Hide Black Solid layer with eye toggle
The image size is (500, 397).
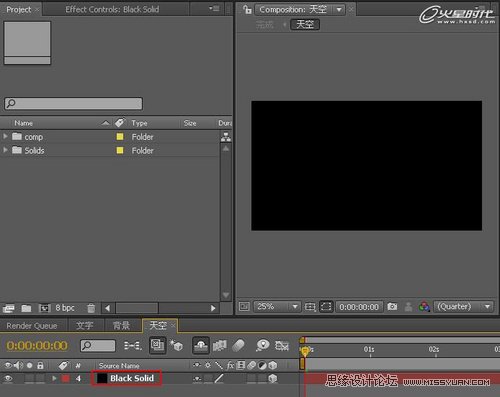tap(8, 378)
